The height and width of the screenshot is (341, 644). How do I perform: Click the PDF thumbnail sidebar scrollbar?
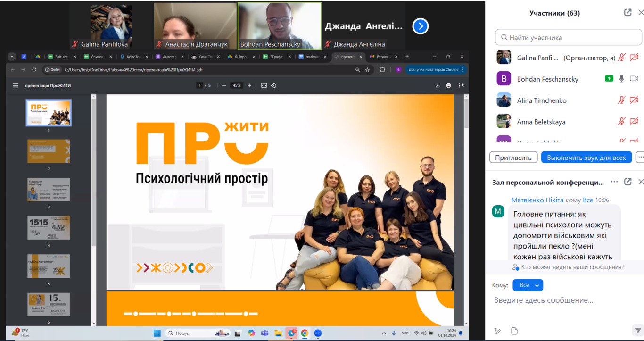pyautogui.click(x=93, y=172)
